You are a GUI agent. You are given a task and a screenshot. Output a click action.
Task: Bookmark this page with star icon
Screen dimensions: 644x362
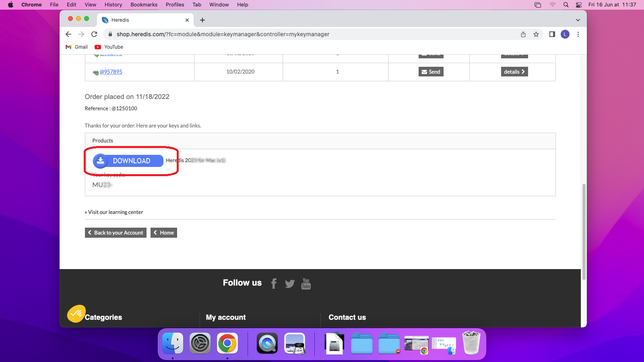pyautogui.click(x=536, y=35)
